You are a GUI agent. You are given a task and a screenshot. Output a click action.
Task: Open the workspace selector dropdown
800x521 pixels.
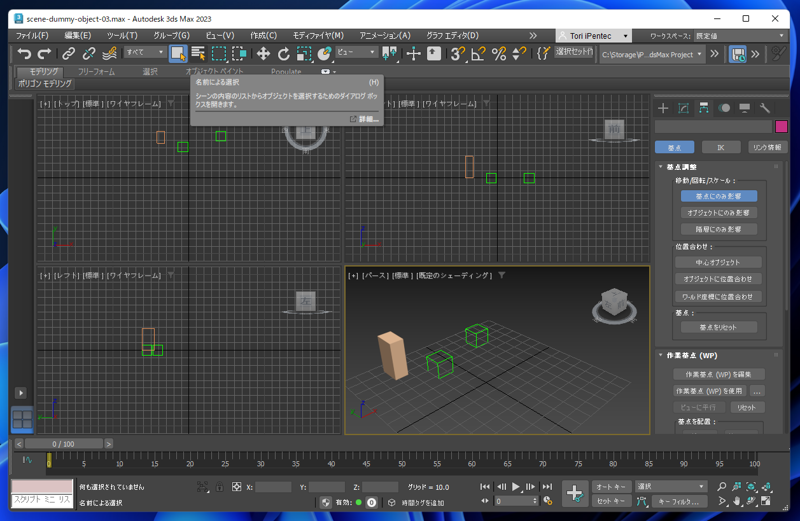740,36
